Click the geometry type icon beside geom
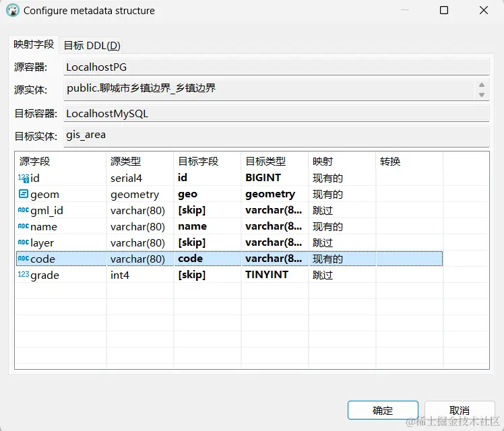This screenshot has height=431, width=504. 24,194
